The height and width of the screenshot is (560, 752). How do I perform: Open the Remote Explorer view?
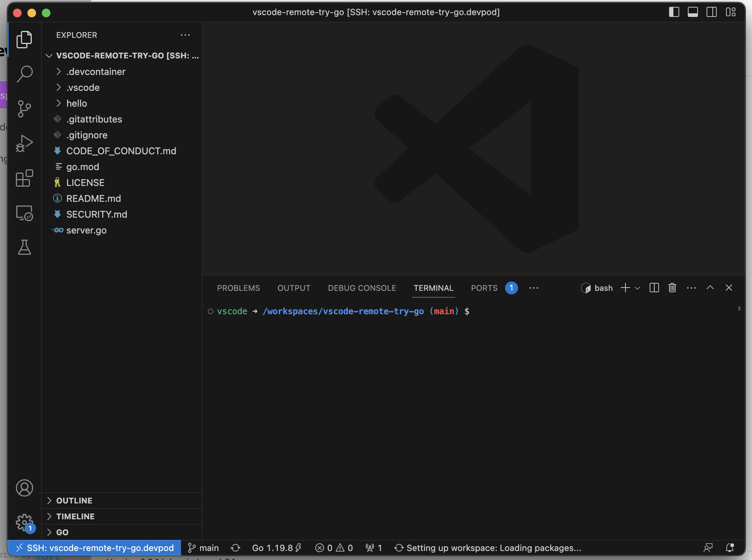tap(24, 213)
